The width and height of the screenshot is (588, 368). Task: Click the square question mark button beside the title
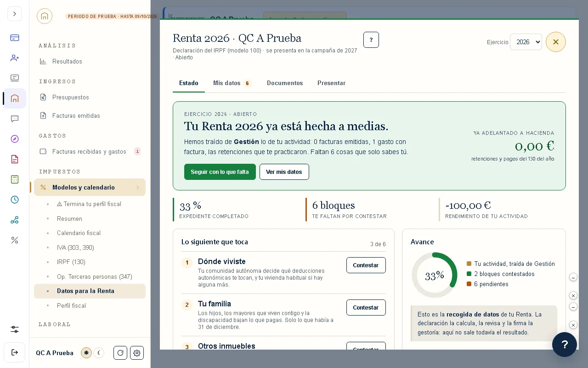pos(371,40)
